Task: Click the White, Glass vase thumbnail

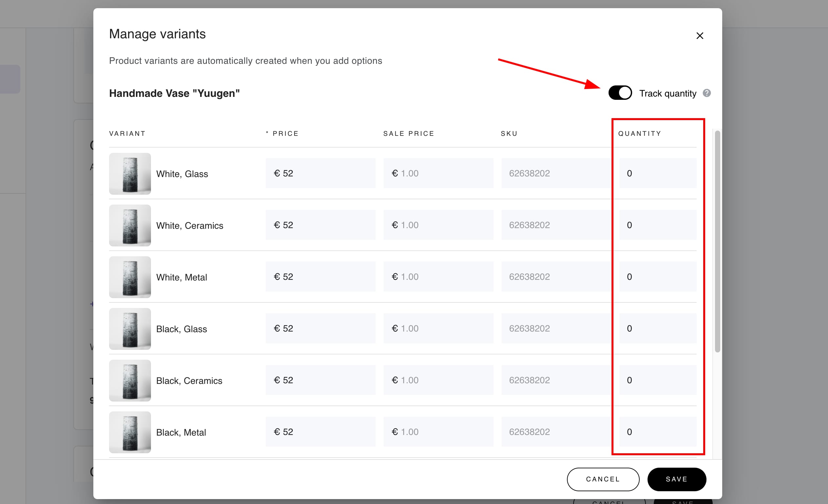Action: click(x=130, y=173)
